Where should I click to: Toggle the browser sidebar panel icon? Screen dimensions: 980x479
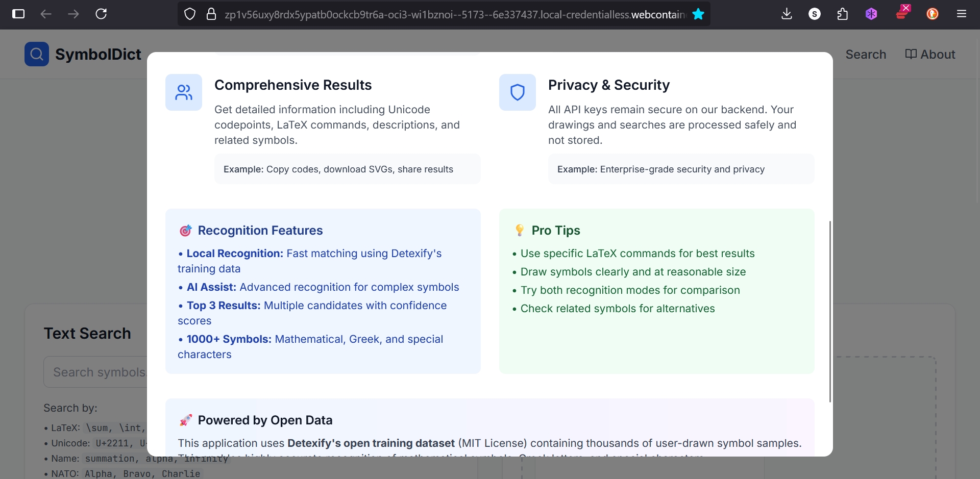point(18,14)
